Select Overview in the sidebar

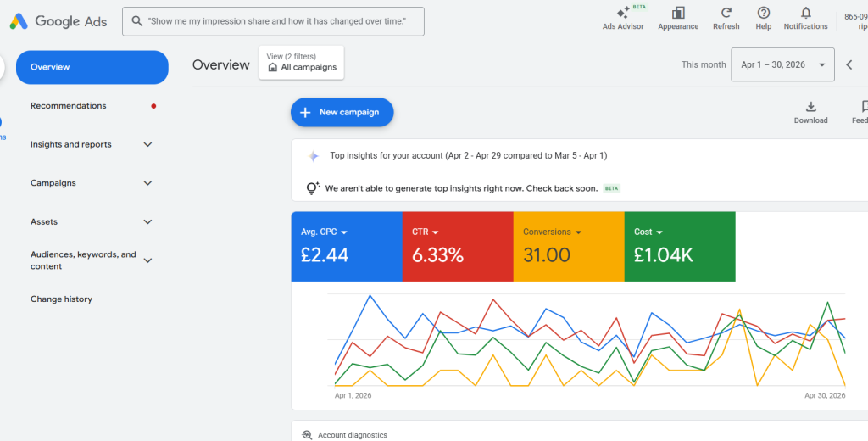(x=92, y=67)
